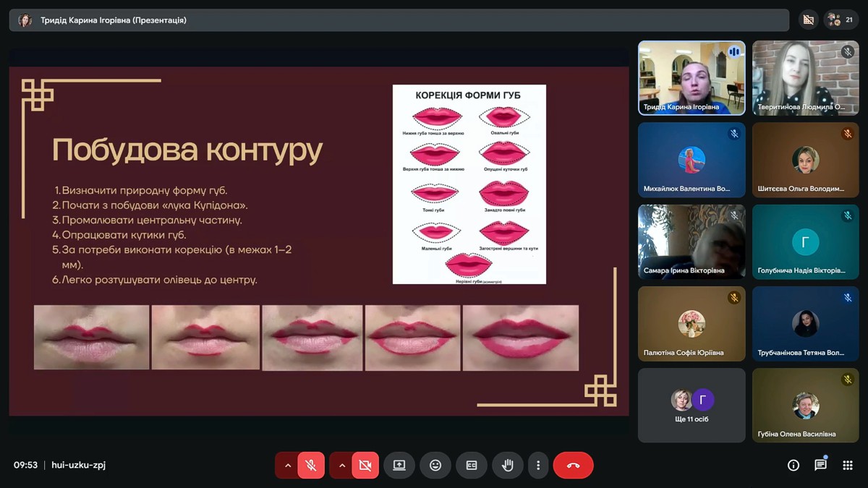Viewport: 868px width, 488px height.
Task: Open audio settings chevron
Action: click(x=288, y=466)
